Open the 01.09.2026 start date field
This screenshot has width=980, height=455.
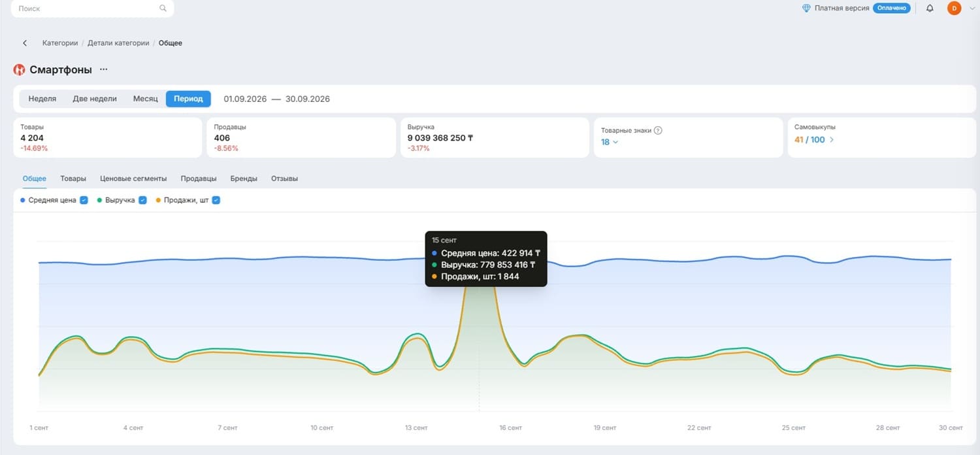(x=245, y=99)
